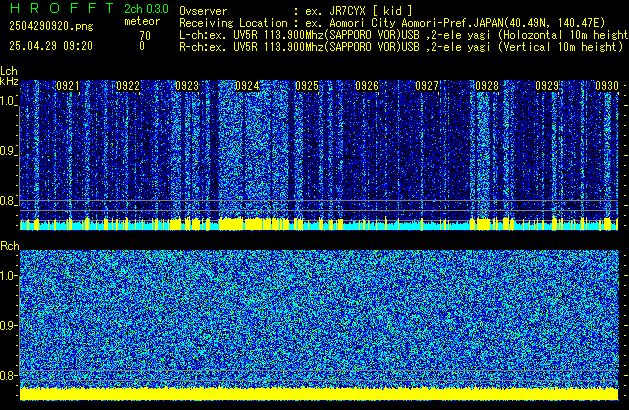Click the Rch yellow signal level strip
The height and width of the screenshot is (410, 629).
point(319,394)
